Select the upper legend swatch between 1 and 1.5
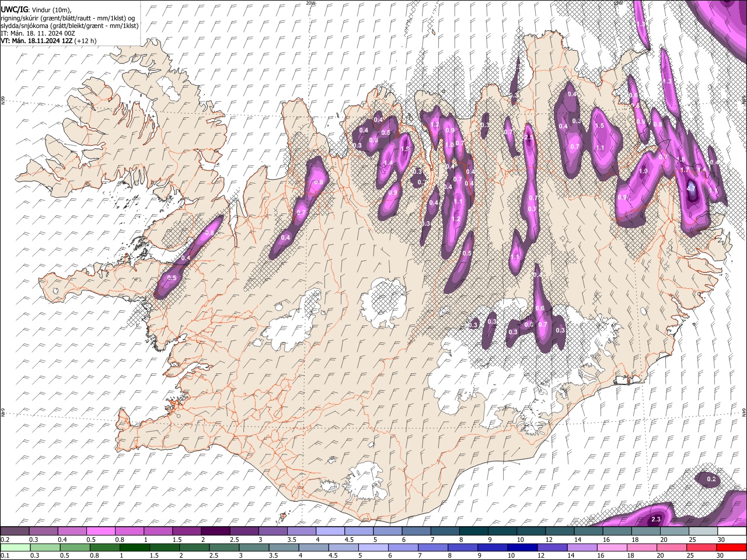Image resolution: width=747 pixels, height=560 pixels. coord(158,531)
